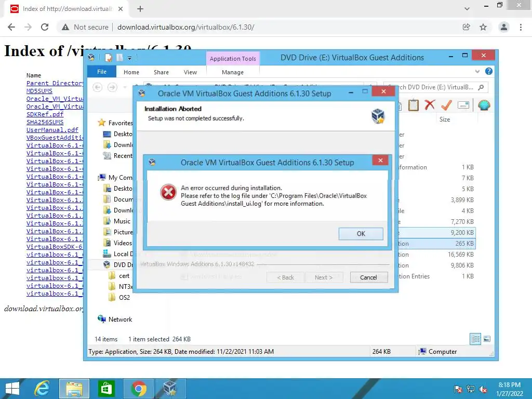Click the Chrome share page icon
The image size is (532, 399).
[467, 27]
